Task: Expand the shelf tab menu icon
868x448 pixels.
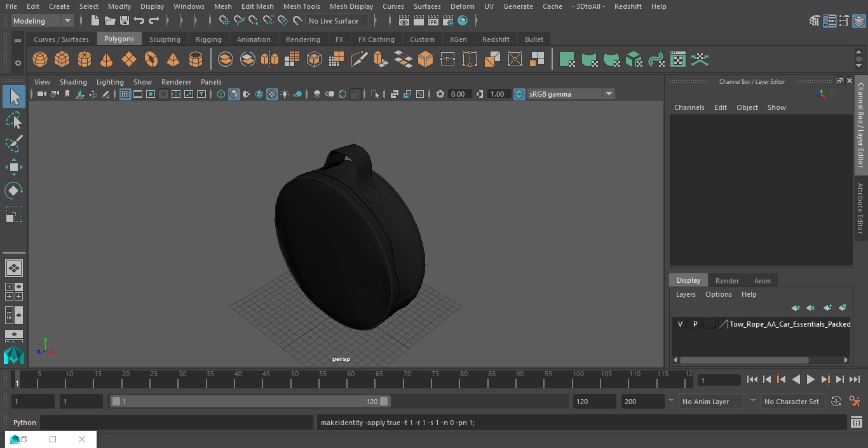Action: pyautogui.click(x=18, y=39)
